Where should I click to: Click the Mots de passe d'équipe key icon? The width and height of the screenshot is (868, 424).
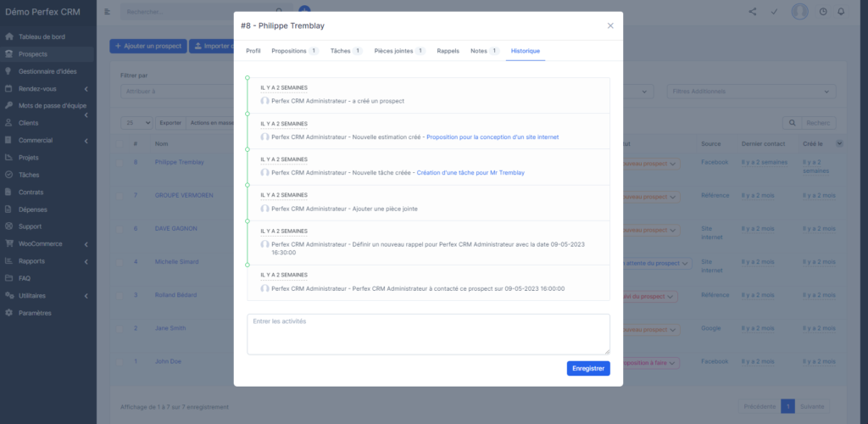8,106
